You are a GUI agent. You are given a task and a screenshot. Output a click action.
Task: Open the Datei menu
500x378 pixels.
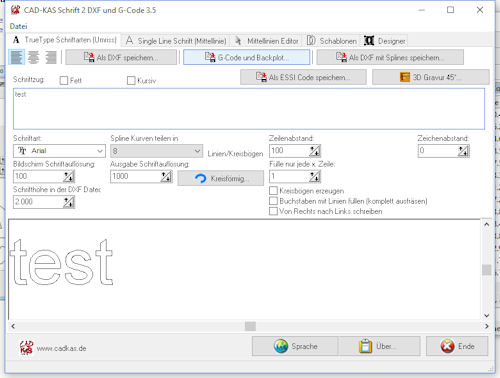[18, 26]
